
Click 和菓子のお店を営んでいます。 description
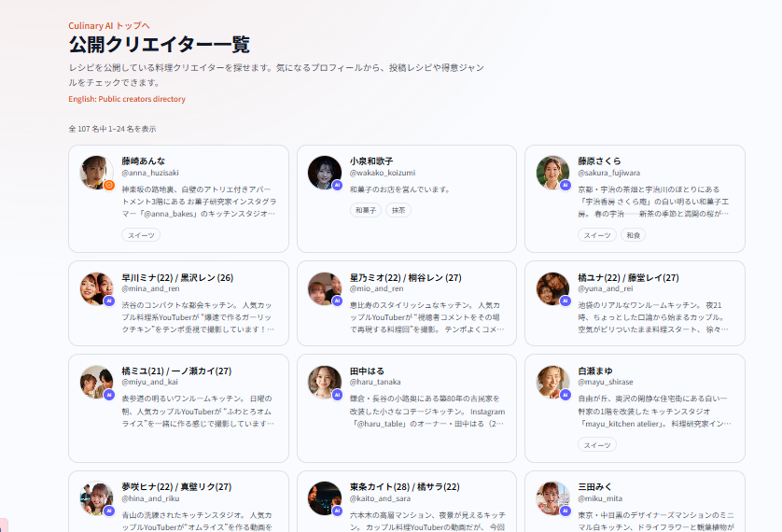click(x=401, y=189)
